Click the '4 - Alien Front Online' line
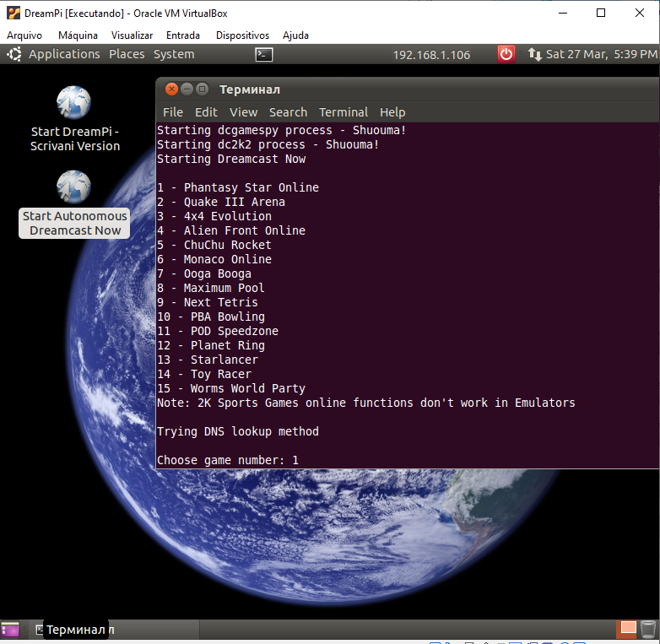This screenshot has width=660, height=644. 231,230
